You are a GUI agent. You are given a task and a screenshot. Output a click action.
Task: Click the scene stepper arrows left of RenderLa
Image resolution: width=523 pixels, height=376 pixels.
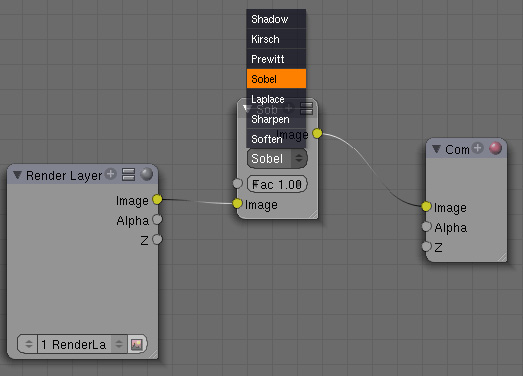(x=28, y=344)
